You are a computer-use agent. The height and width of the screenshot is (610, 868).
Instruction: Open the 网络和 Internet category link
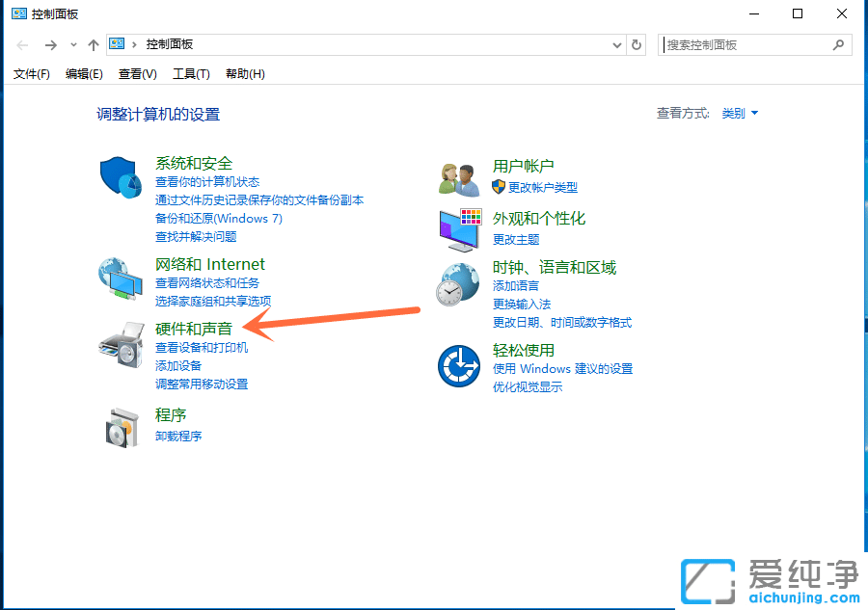point(210,264)
